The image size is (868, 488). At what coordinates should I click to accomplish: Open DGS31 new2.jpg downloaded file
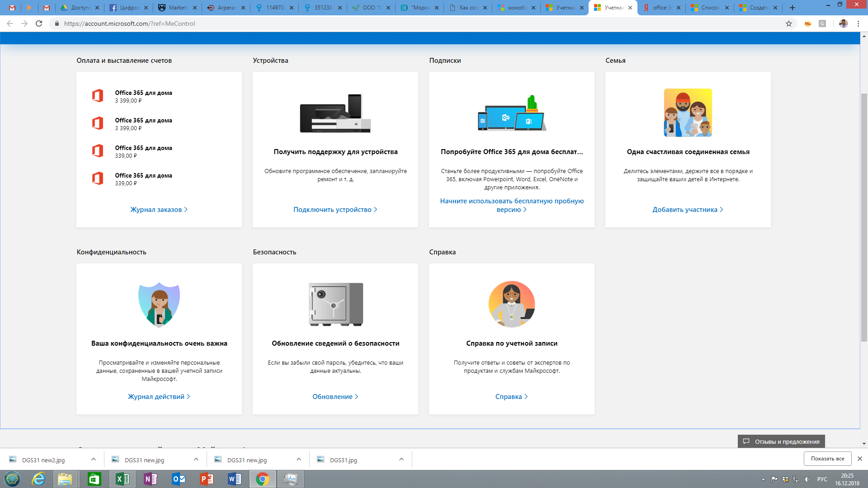click(x=43, y=460)
